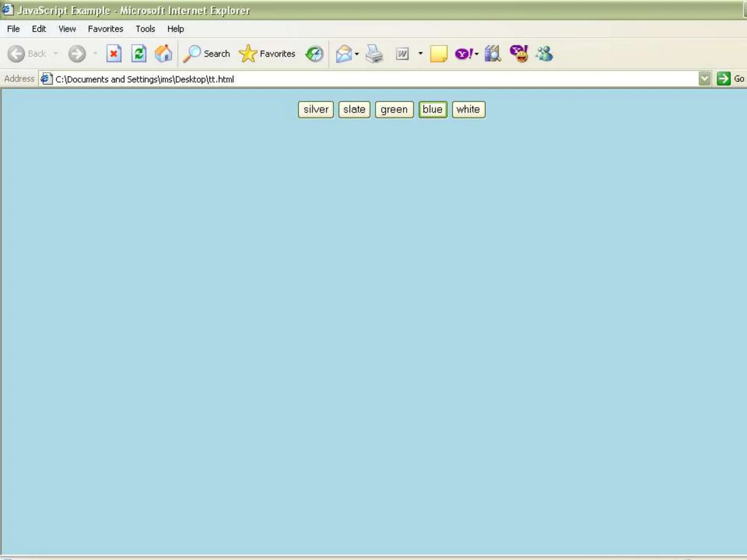Set background with white button

click(468, 109)
